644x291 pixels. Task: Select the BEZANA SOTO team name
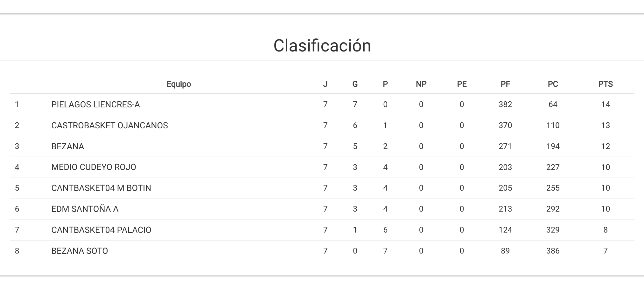(80, 251)
